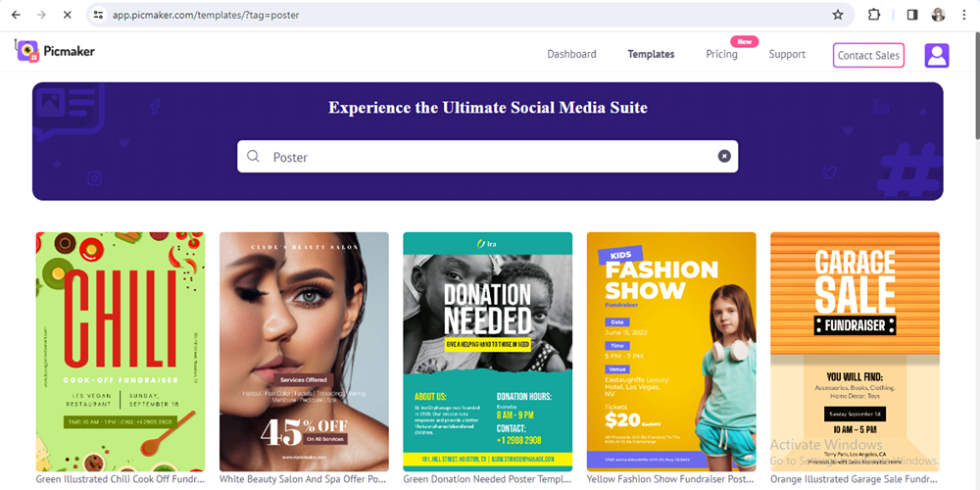The height and width of the screenshot is (490, 980).
Task: Focus the Poster search field
Action: 487,156
